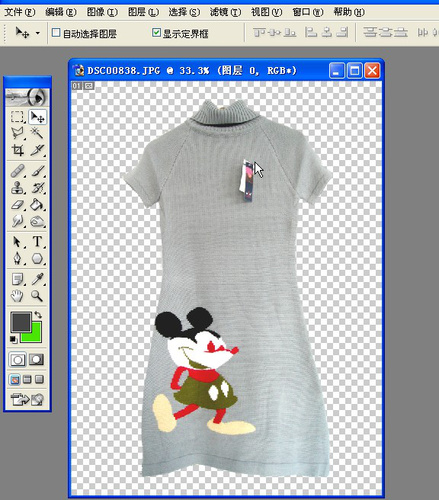The width and height of the screenshot is (439, 500).
Task: Select the Eyedropper tool
Action: click(x=37, y=279)
